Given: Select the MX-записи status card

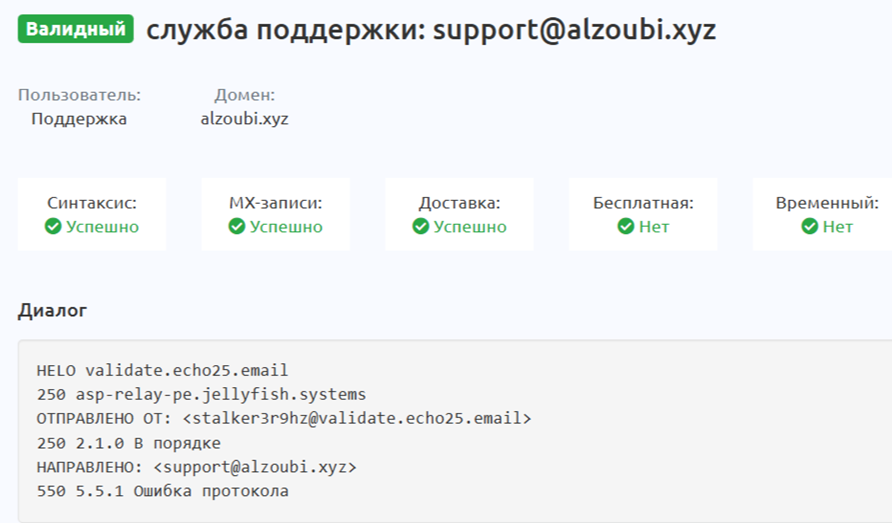Looking at the screenshot, I should pyautogui.click(x=276, y=214).
